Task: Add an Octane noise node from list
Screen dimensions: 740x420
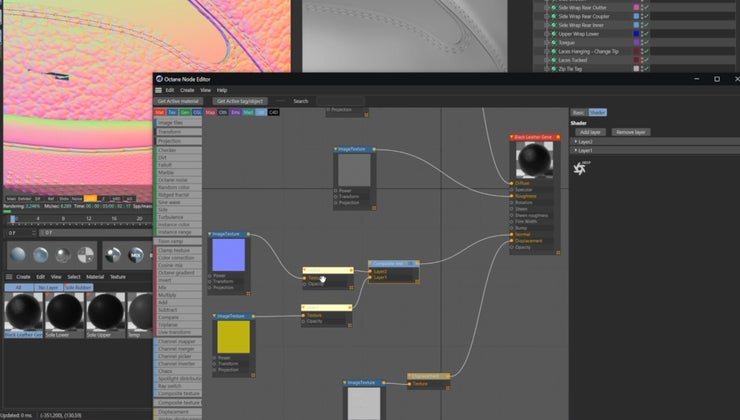Action: 178,180
